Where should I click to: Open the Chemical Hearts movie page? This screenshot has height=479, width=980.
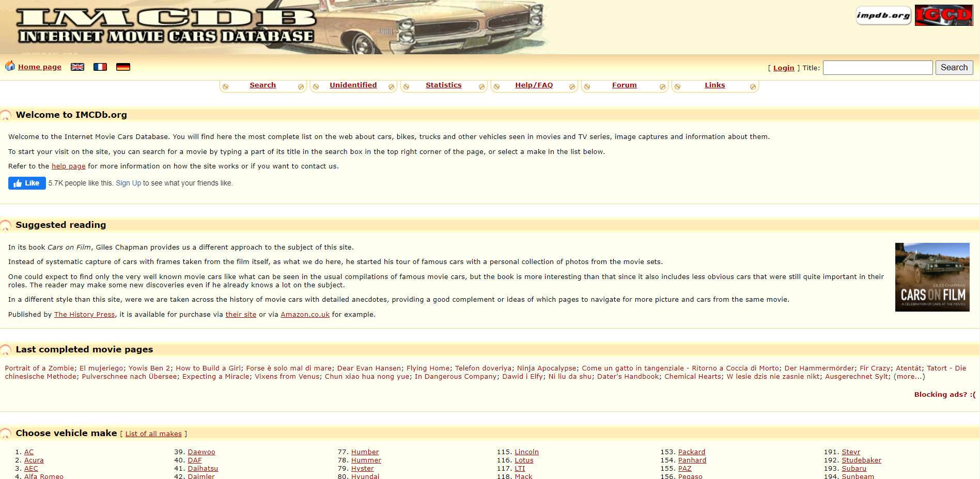[693, 377]
